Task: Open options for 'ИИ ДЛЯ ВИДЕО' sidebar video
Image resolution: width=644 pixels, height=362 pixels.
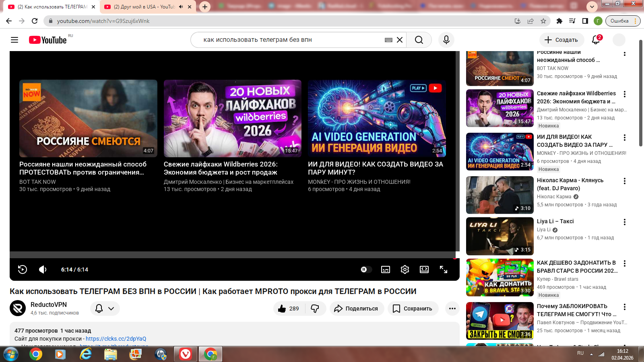Action: click(x=625, y=138)
